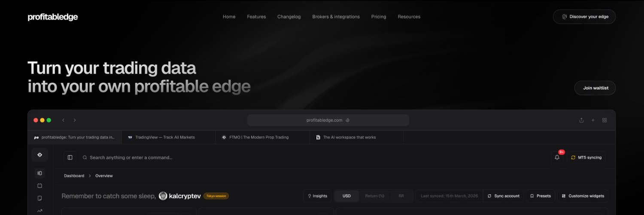Open the Insights button

(x=317, y=196)
